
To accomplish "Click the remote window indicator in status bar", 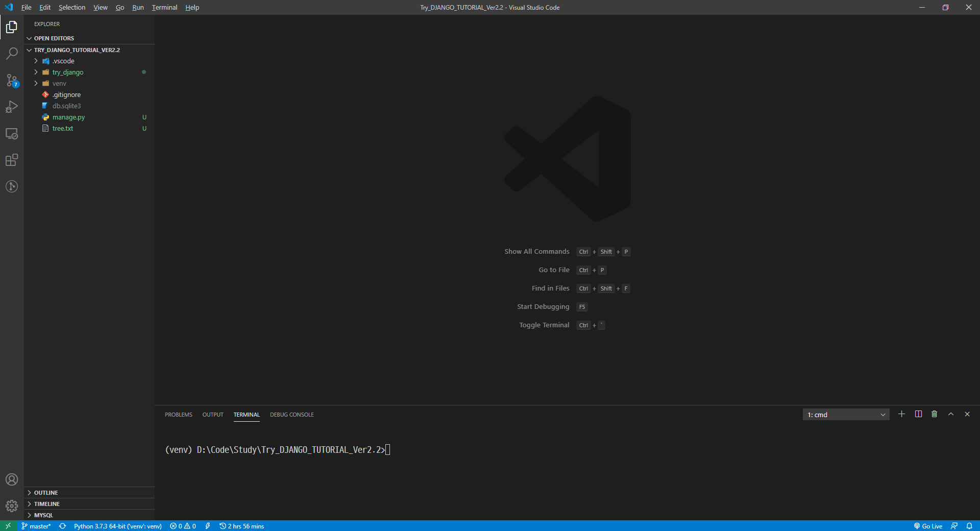I will (8, 526).
